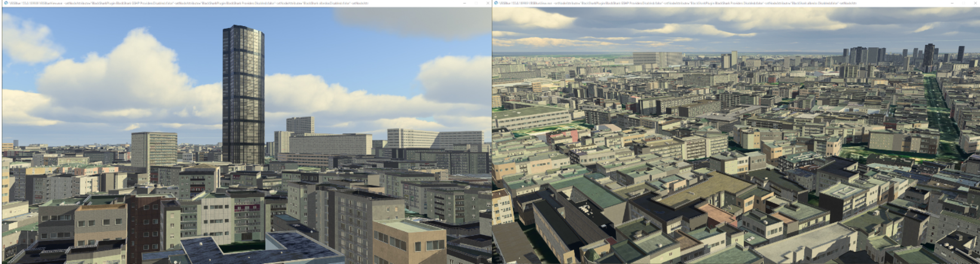Minimize the left viewer window
This screenshot has width=980, height=264.
tap(465, 3)
